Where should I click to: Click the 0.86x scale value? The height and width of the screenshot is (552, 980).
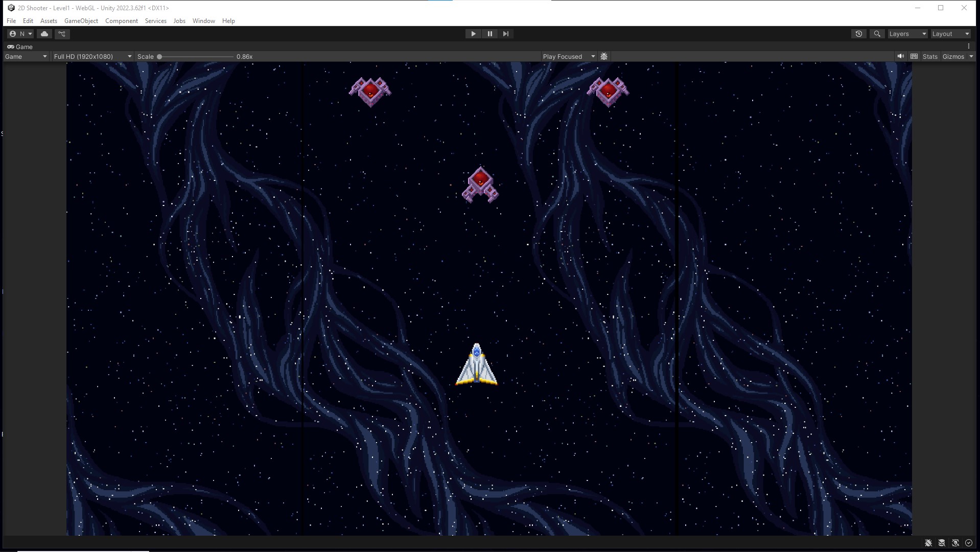pos(245,57)
